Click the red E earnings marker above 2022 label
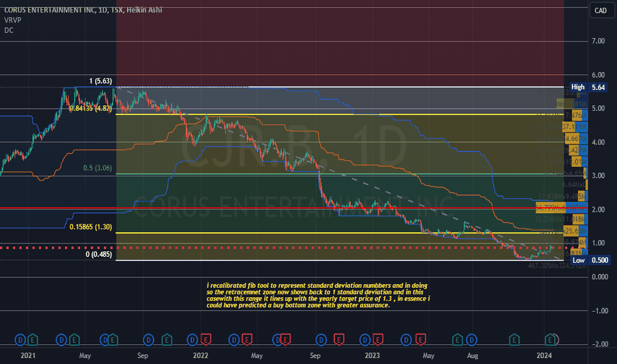Screen dimensions: 617x364 pyautogui.click(x=205, y=340)
